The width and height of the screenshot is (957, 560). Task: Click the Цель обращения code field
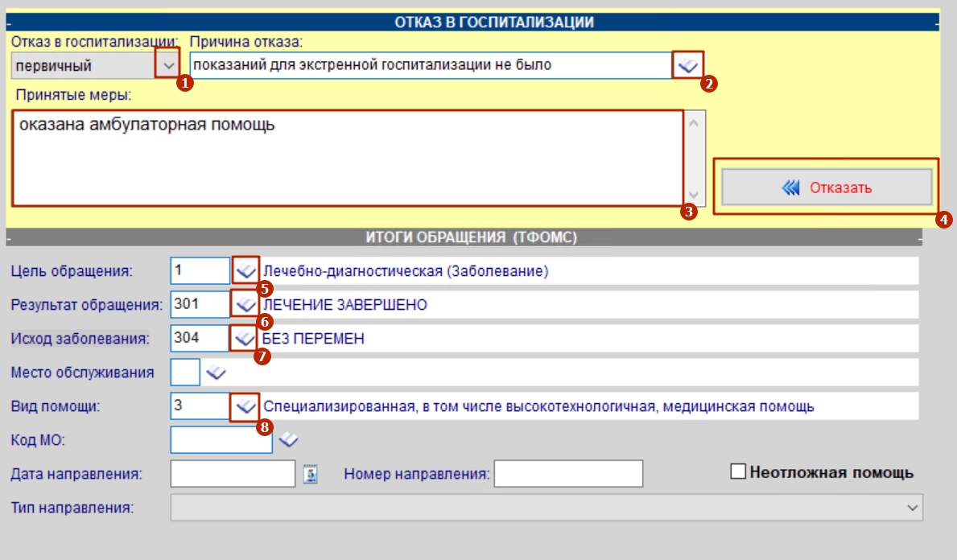click(x=200, y=271)
